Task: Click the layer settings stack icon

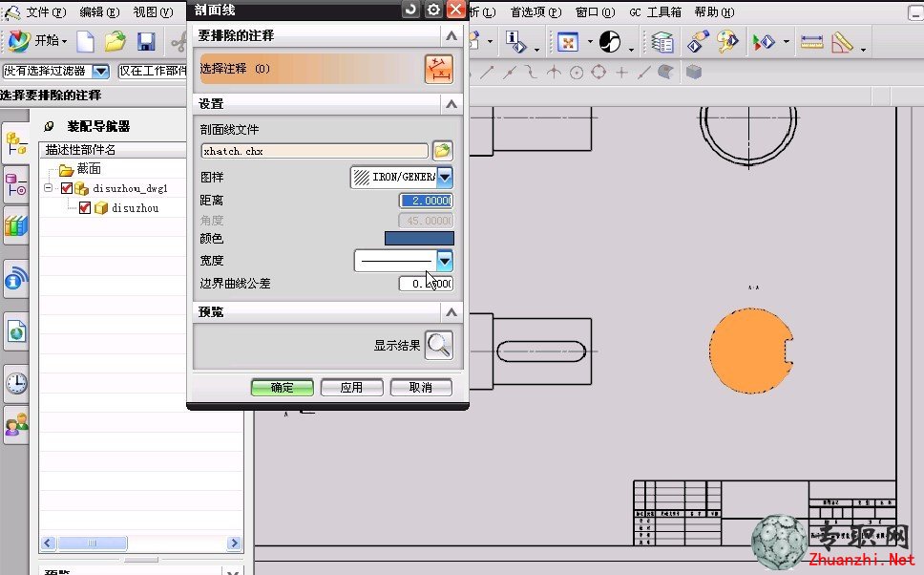Action: pyautogui.click(x=662, y=42)
